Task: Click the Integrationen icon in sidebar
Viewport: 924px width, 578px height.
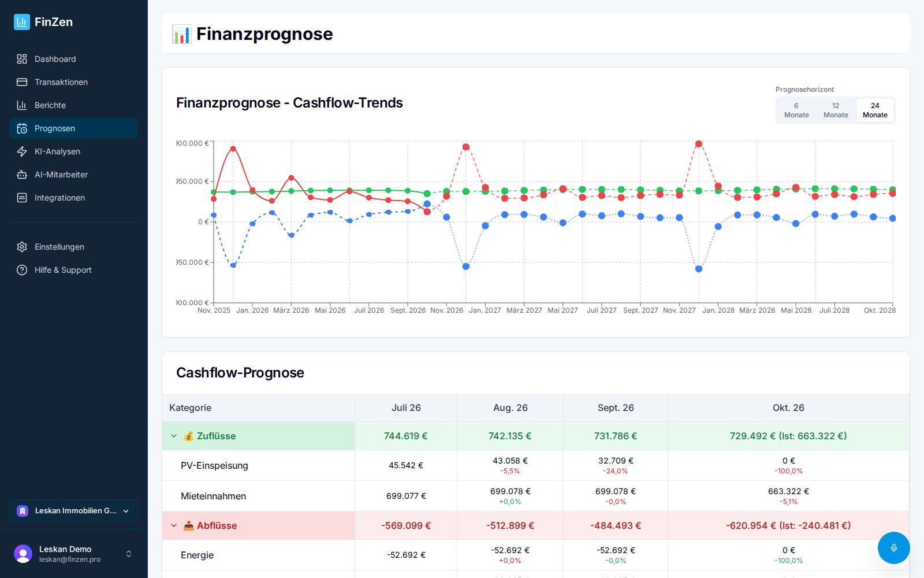Action: coord(22,198)
